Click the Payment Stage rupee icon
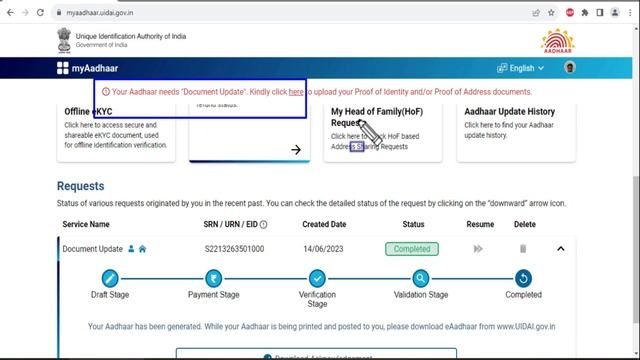640x360 pixels. [x=213, y=279]
